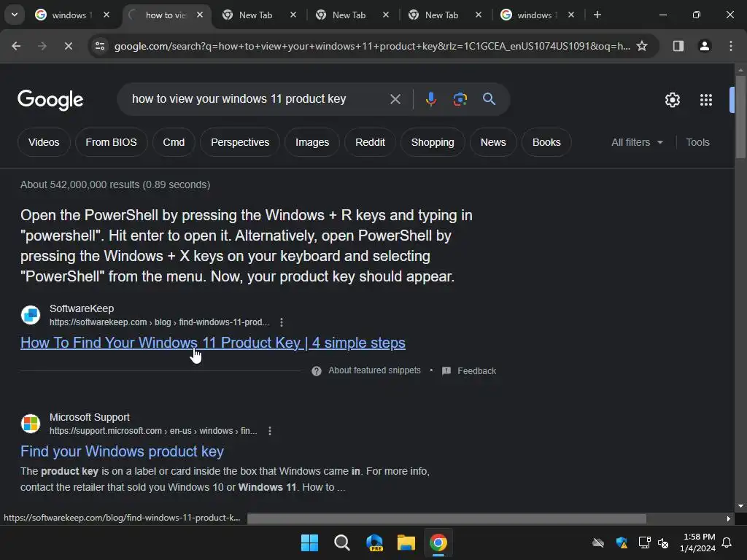Screen dimensions: 747x560
Task: Click the browser back arrow
Action: pos(16,46)
